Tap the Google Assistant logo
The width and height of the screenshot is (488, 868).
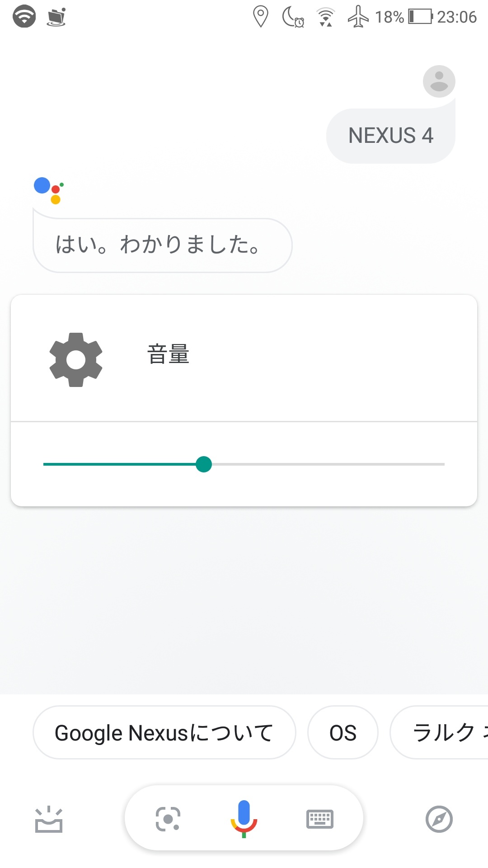pos(49,190)
